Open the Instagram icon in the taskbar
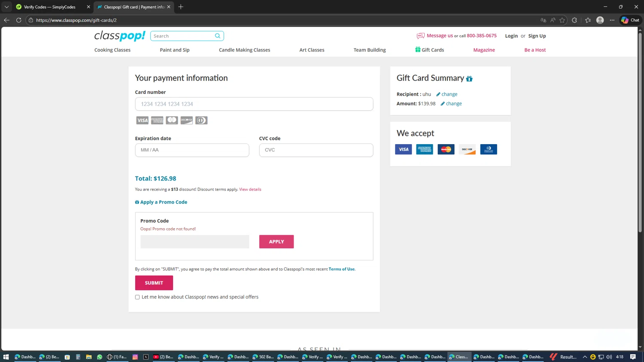The image size is (644, 362). pyautogui.click(x=135, y=357)
